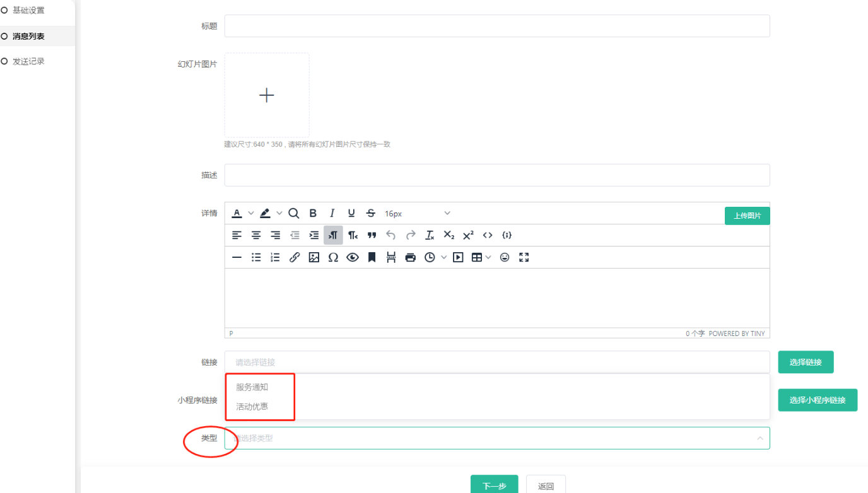
Task: Click the print icon in the editor
Action: (411, 257)
